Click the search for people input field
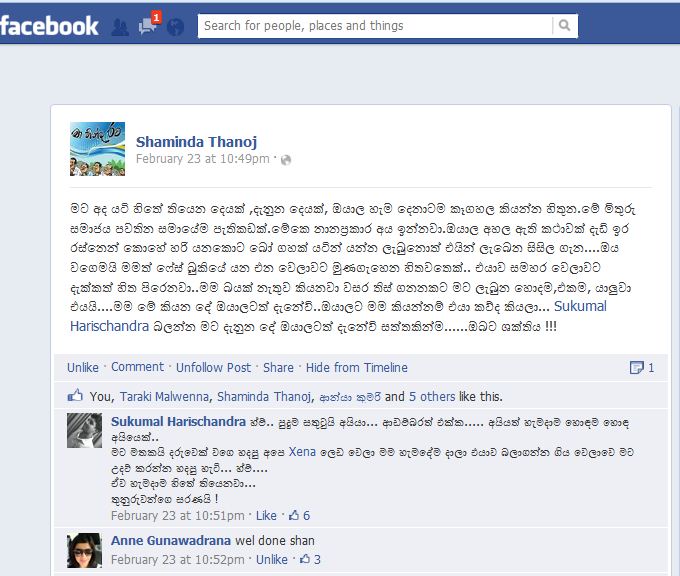The height and width of the screenshot is (576, 680). point(375,26)
